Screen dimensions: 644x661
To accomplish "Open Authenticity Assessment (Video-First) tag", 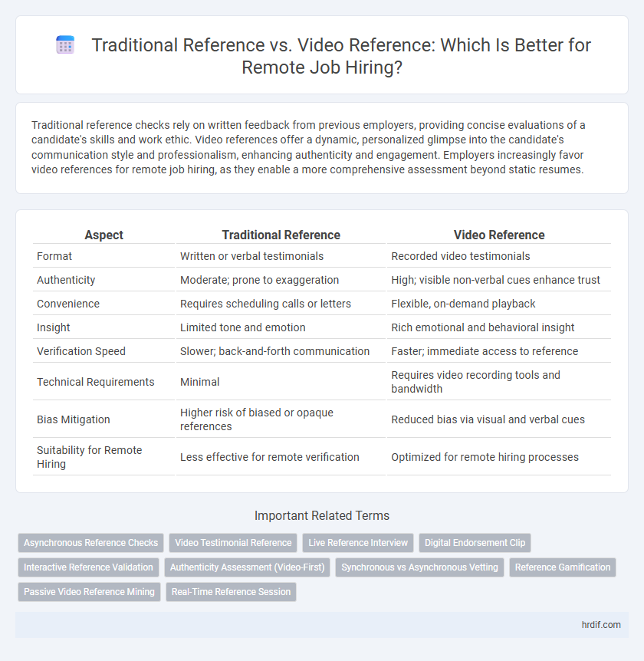I will point(247,567).
